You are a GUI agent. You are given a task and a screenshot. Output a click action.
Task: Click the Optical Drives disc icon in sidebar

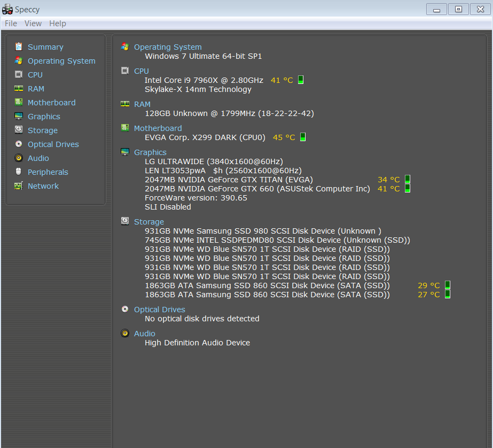click(19, 144)
